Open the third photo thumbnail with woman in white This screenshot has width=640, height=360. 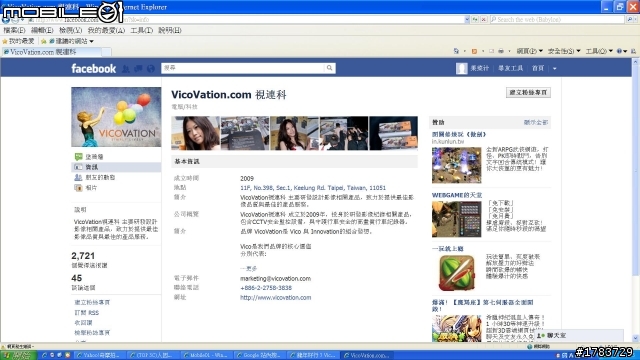294,133
